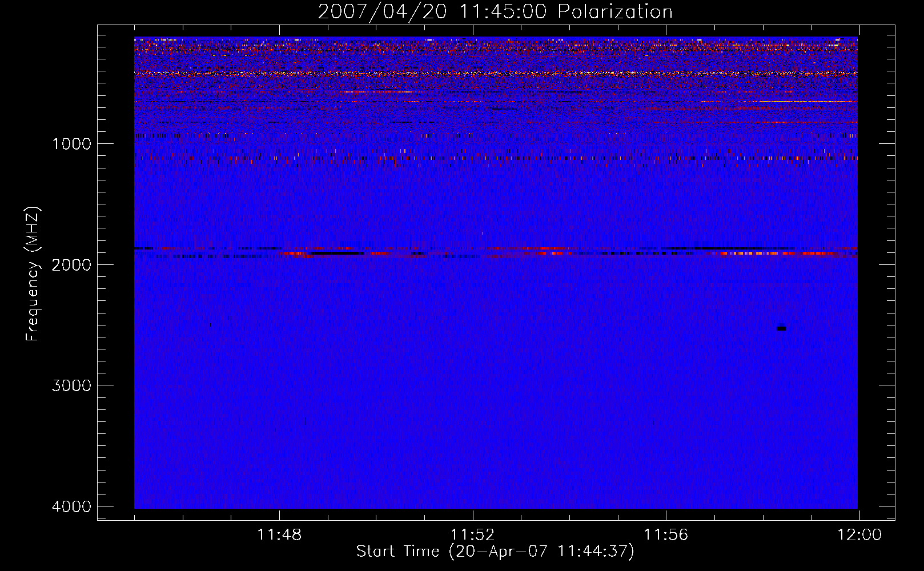924x571 pixels.
Task: Click the 2000 frequency tick label
Action: [71, 265]
